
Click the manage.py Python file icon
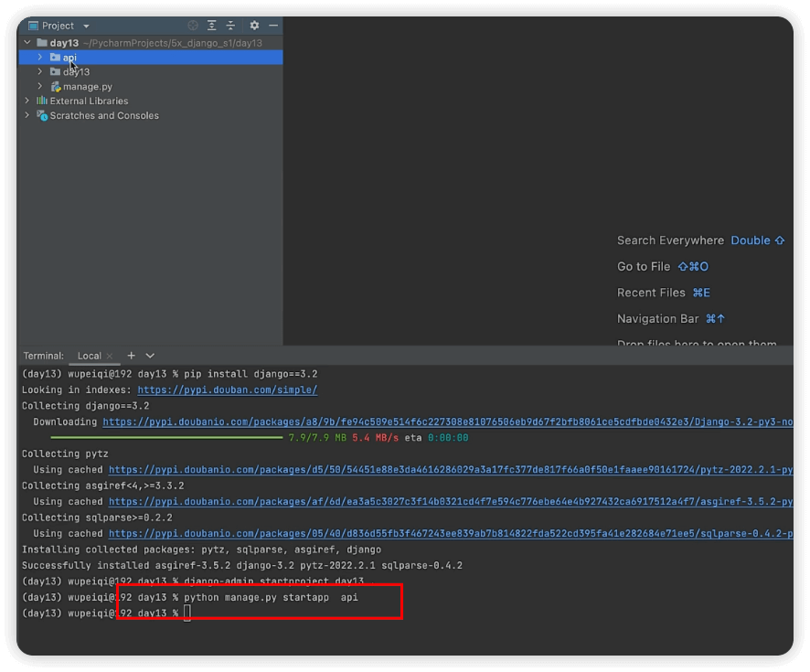56,87
